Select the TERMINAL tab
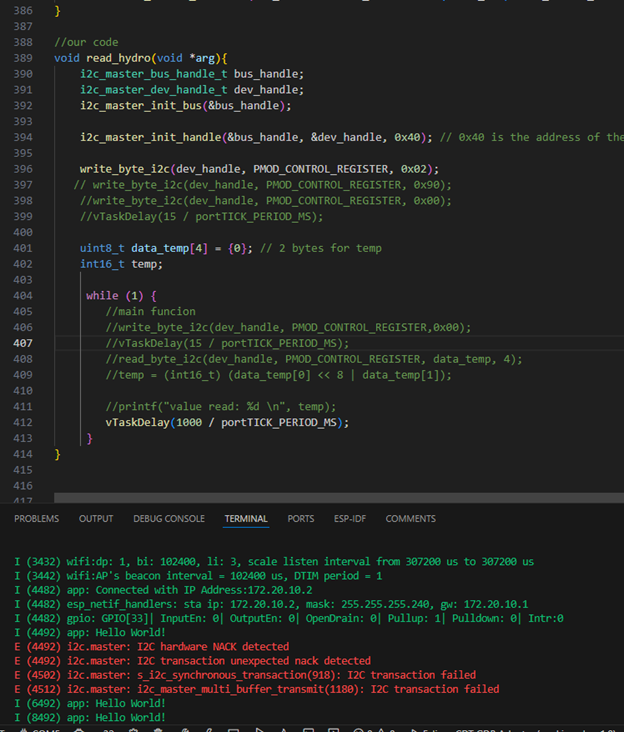The image size is (624, 732). click(246, 519)
